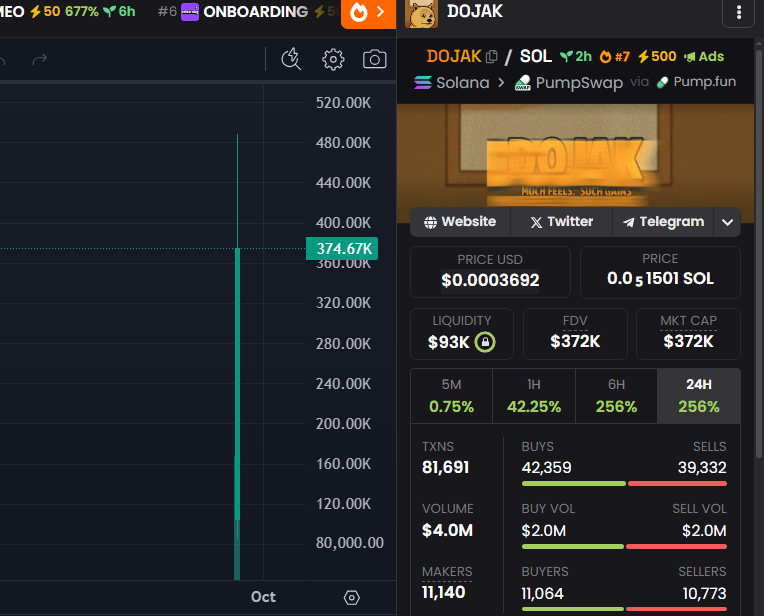Click the right panel scrollbar
The height and width of the screenshot is (616, 764).
759,253
